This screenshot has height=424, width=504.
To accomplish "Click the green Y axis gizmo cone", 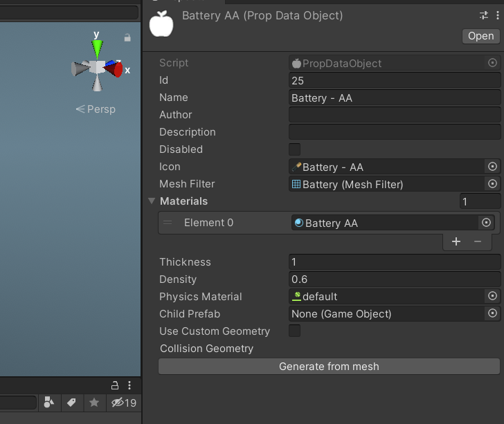I will [x=97, y=49].
